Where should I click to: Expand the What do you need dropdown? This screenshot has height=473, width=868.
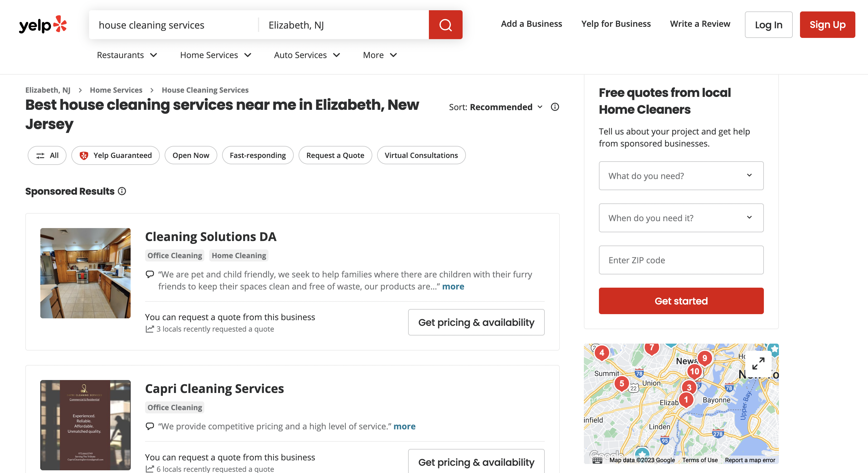[x=681, y=175]
